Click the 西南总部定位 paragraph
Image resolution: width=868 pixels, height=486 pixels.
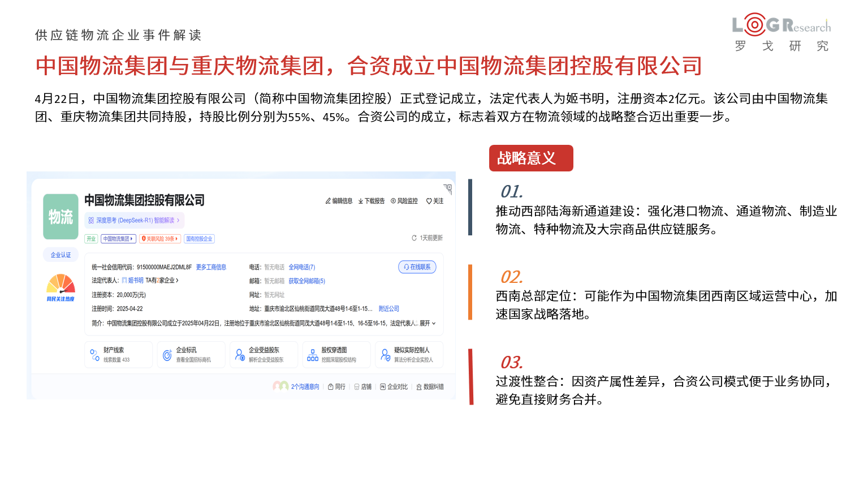coord(666,305)
